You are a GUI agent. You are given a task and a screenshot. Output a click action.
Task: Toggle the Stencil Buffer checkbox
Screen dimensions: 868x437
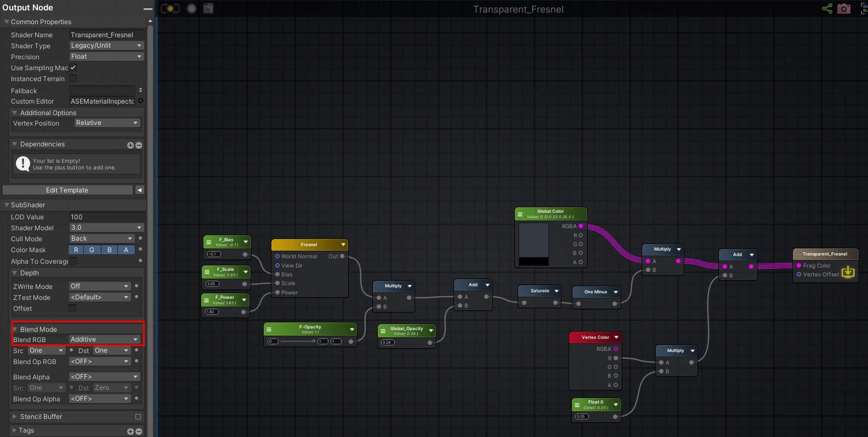[x=138, y=417]
